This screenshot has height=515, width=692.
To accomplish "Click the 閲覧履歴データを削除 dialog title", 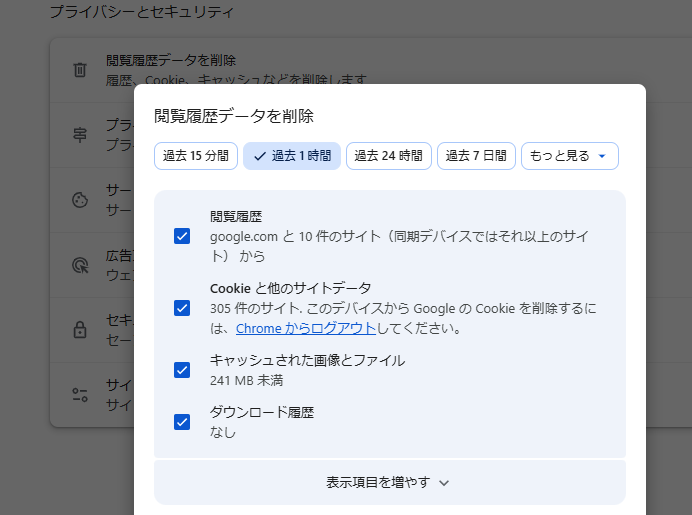I will 234,116.
